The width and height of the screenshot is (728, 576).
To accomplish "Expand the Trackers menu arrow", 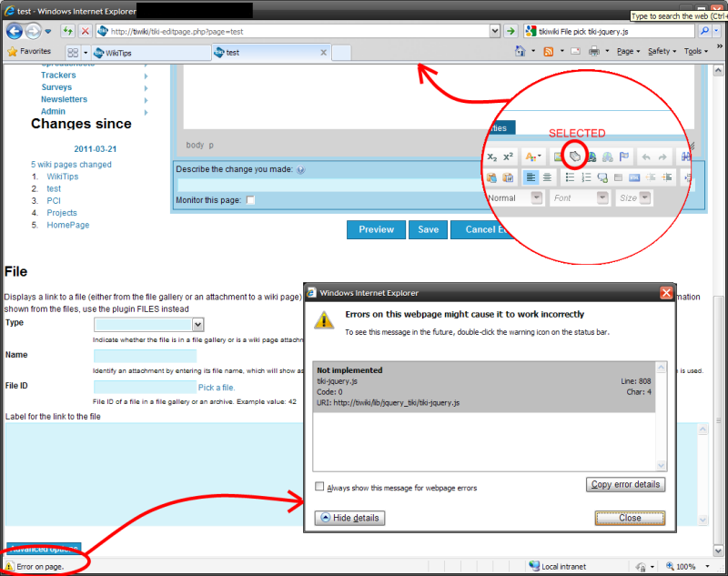I will tap(146, 76).
